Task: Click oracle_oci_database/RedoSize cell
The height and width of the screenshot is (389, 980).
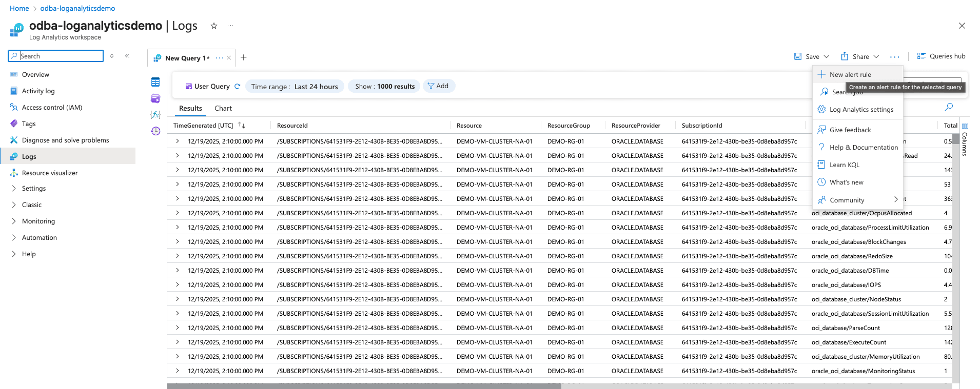Action: point(852,256)
